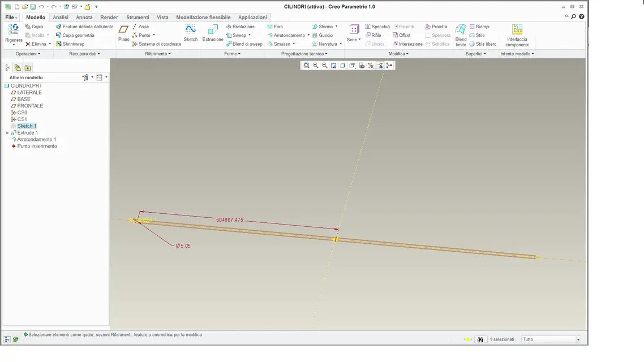
Task: Select Sistema di coordinate tool
Action: tap(157, 44)
